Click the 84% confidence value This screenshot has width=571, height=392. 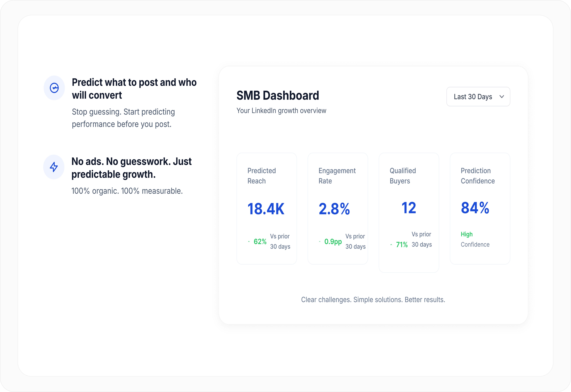click(x=475, y=208)
